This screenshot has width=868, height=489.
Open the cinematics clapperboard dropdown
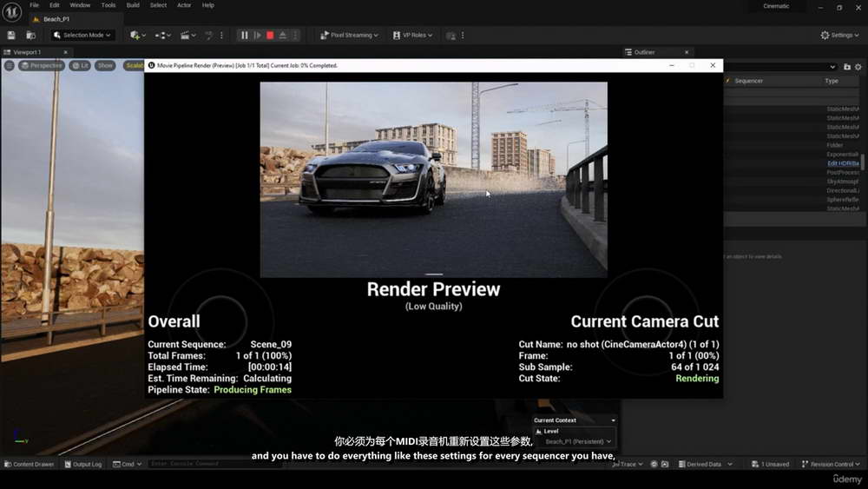point(187,35)
